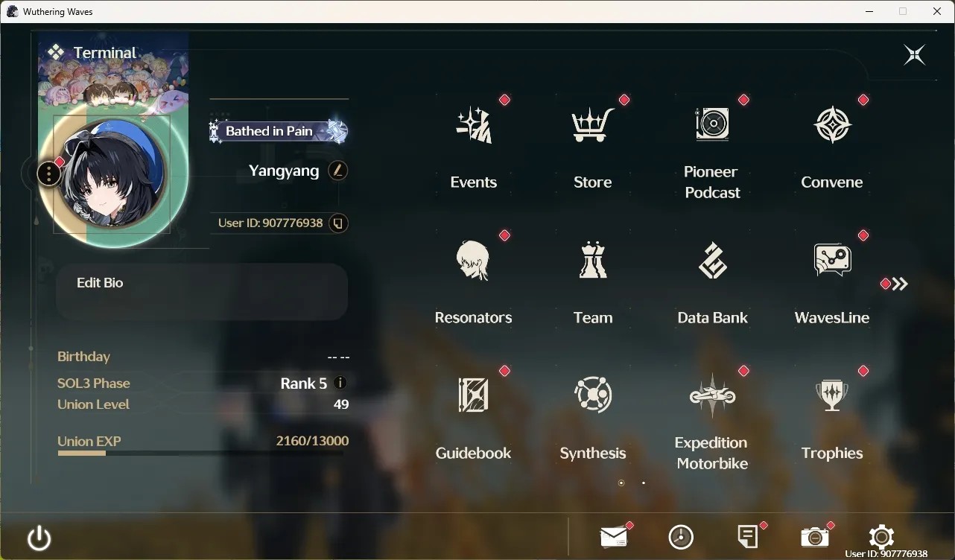955x560 pixels.
Task: Click the Edit Bio text field
Action: click(202, 292)
